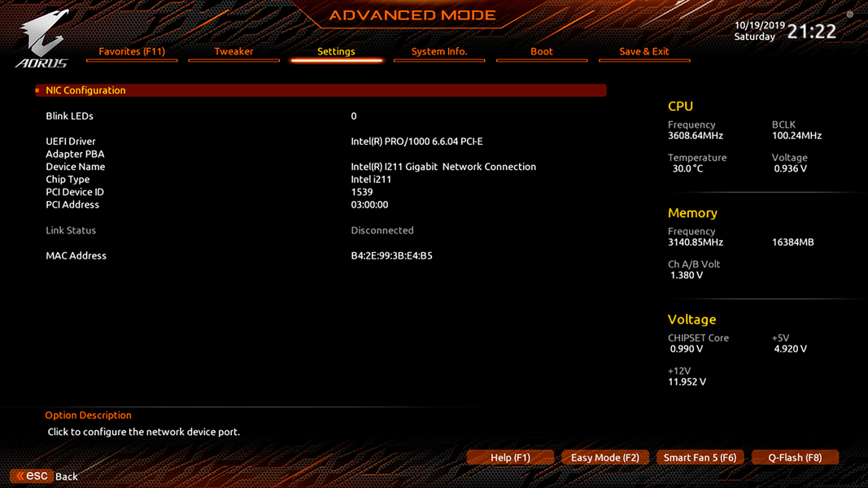868x488 pixels.
Task: Click the +12V reading 11.952 V
Action: click(687, 381)
